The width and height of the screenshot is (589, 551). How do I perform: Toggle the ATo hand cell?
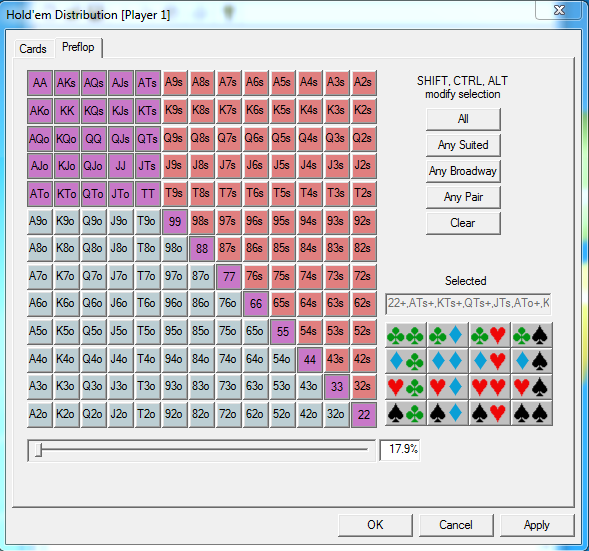pos(40,193)
